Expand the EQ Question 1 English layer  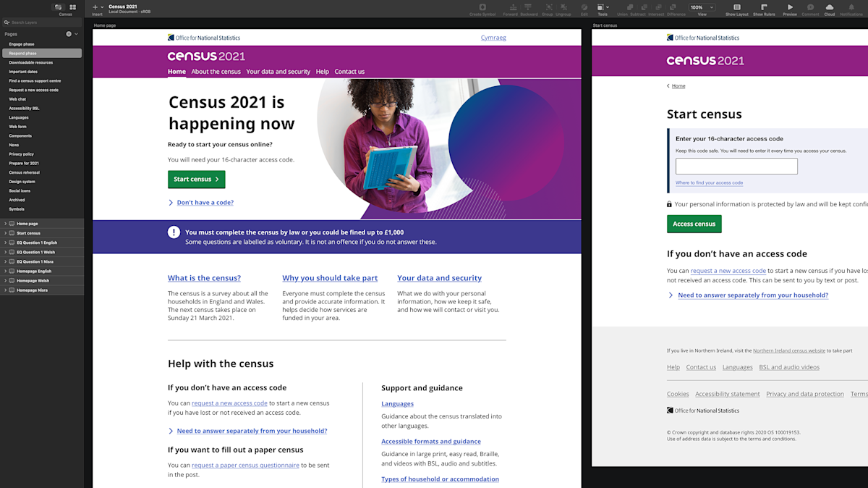point(5,243)
